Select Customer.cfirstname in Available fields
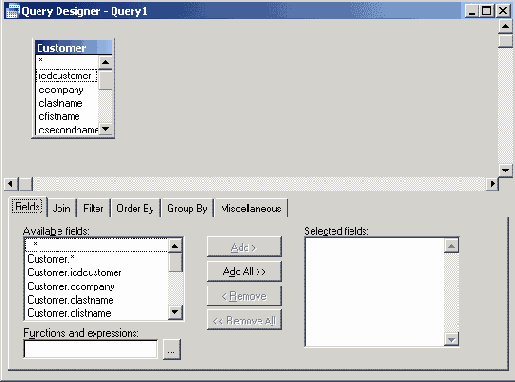Image resolution: width=515 pixels, height=382 pixels. point(97,313)
